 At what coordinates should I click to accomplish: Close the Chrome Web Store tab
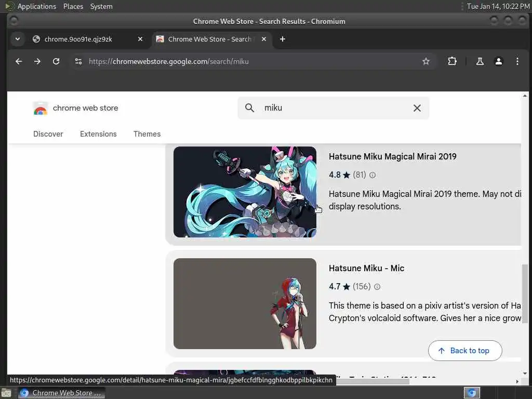(263, 39)
